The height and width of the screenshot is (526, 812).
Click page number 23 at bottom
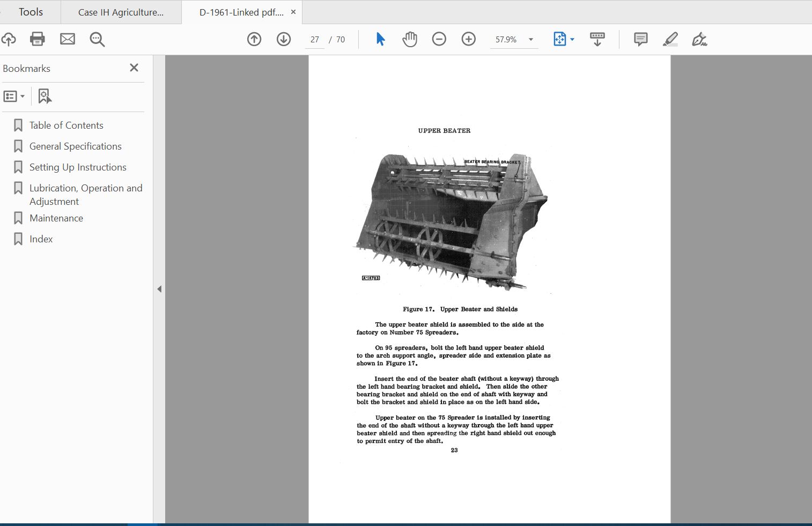[454, 450]
